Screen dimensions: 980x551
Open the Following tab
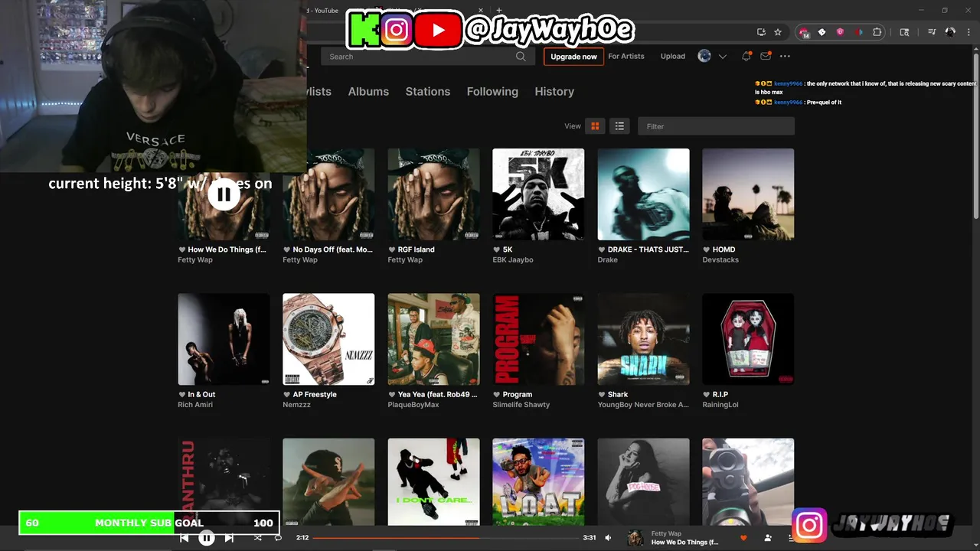click(492, 91)
